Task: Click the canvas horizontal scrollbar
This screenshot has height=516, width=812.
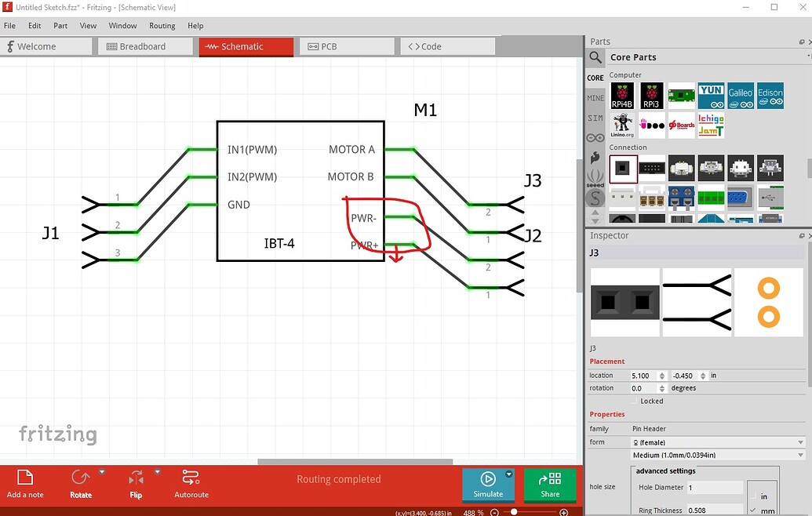Action: pos(355,462)
